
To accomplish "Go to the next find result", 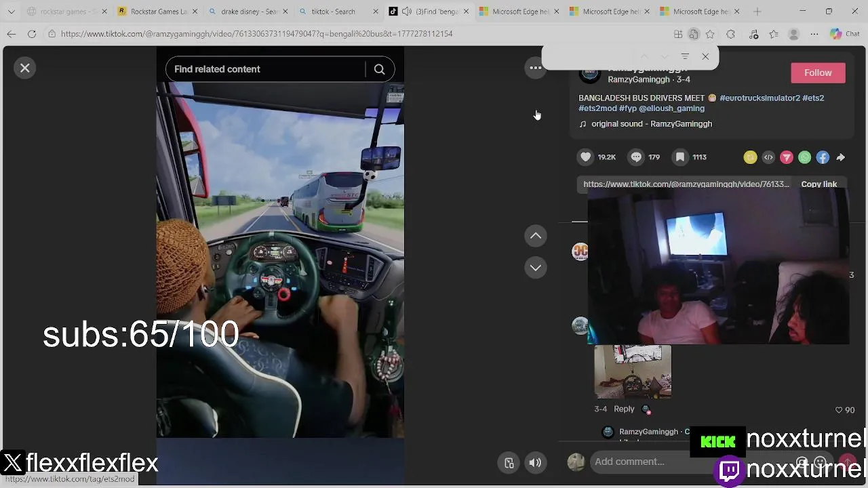I will (x=665, y=57).
